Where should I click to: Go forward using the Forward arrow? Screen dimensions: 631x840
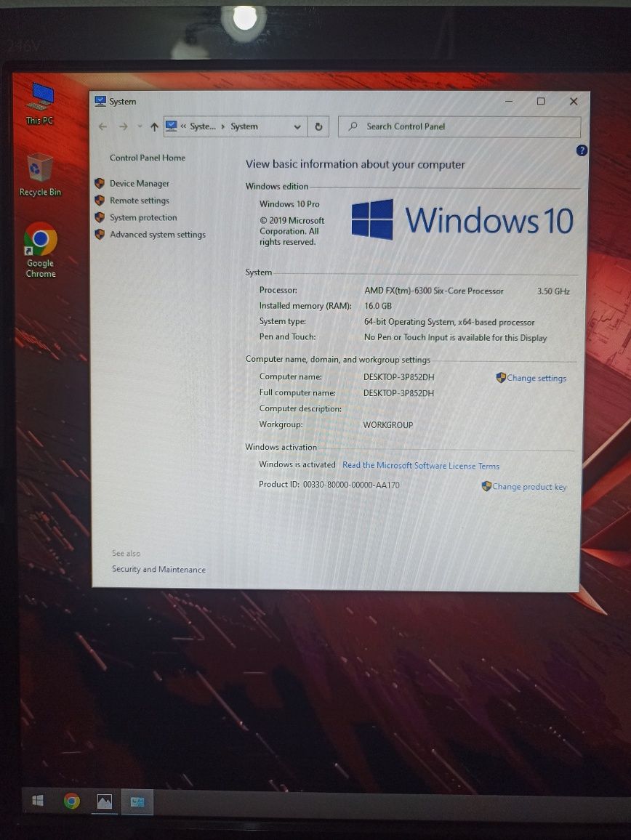(x=124, y=127)
